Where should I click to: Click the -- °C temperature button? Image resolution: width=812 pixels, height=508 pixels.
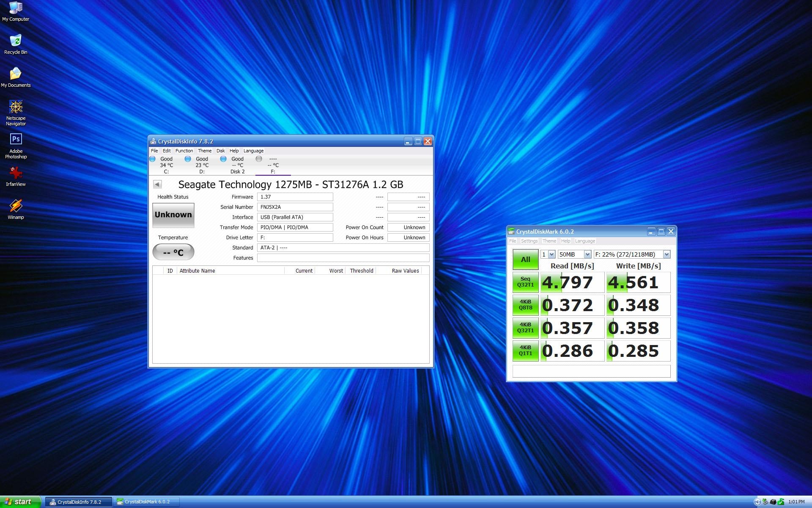(173, 252)
